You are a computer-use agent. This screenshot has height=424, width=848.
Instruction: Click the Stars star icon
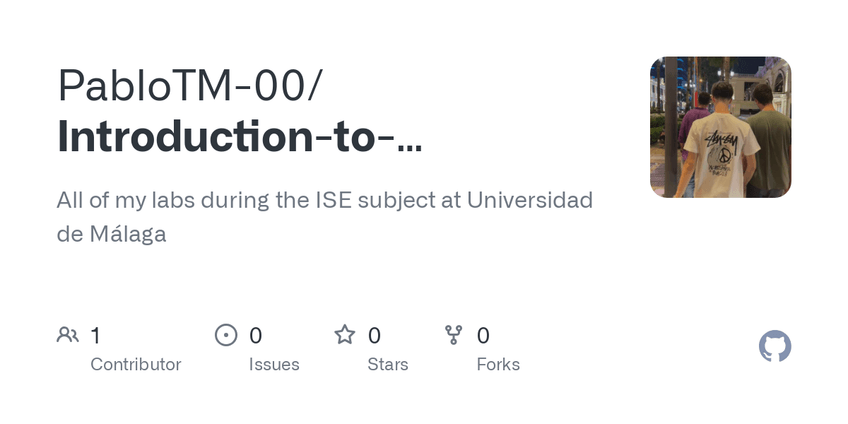(345, 335)
